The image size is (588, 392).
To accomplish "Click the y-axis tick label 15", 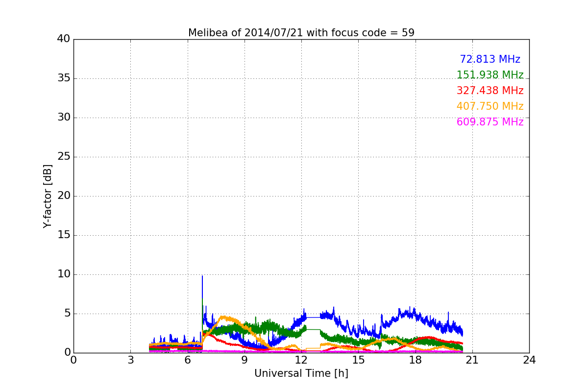I will click(x=64, y=235).
